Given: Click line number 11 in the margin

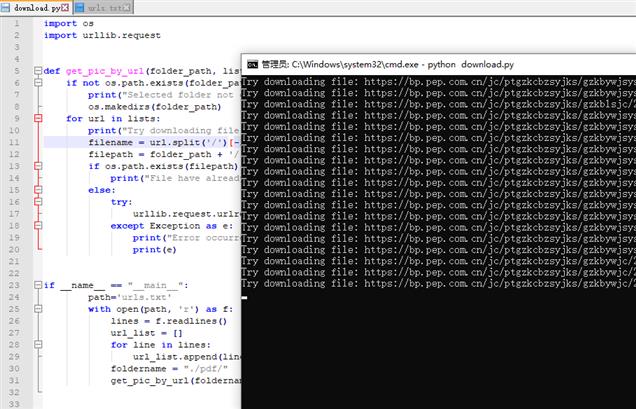Looking at the screenshot, I should (x=14, y=142).
